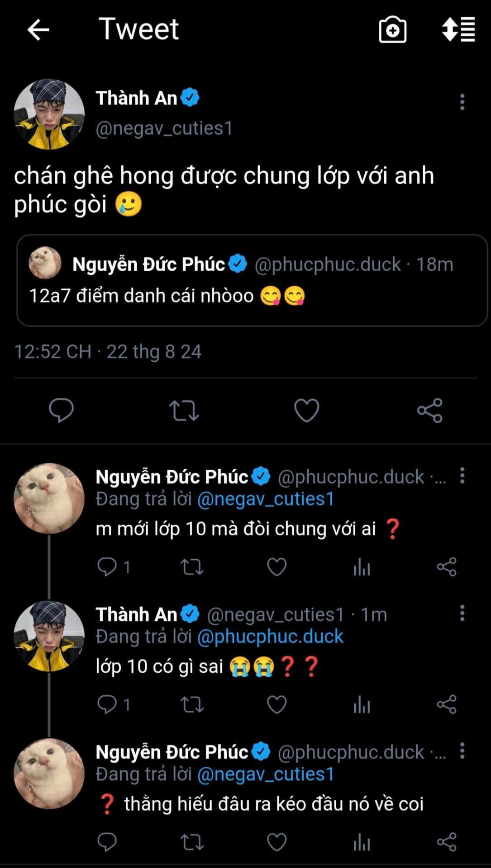Reply to the 'thằng hiếu đâu ra' comment
Image resolution: width=491 pixels, height=868 pixels.
[x=107, y=842]
